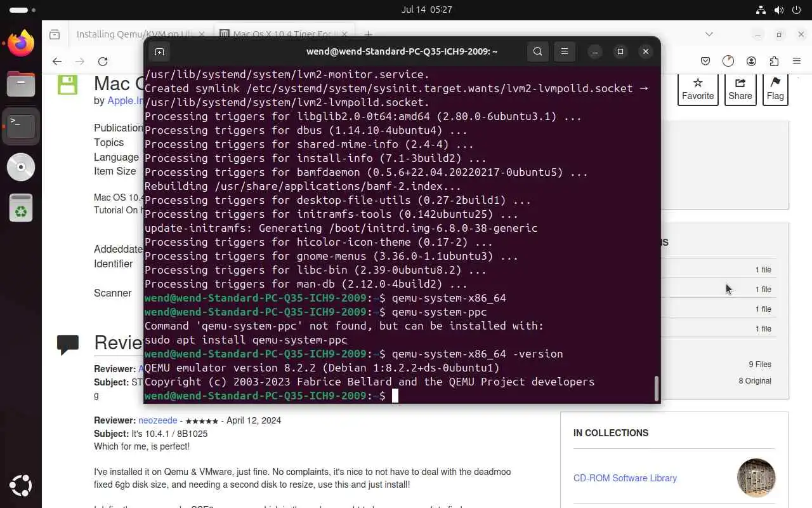The width and height of the screenshot is (812, 508).
Task: Open the network status icon in top bar
Action: click(761, 10)
